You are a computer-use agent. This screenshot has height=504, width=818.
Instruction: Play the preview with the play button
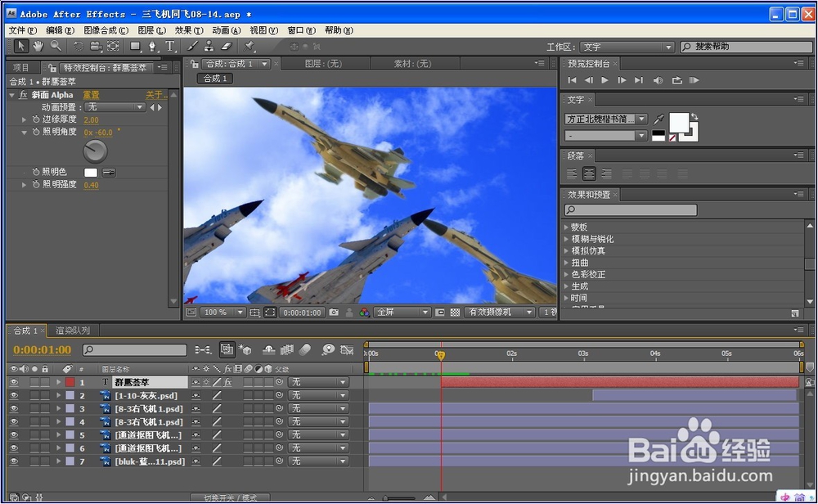point(605,80)
